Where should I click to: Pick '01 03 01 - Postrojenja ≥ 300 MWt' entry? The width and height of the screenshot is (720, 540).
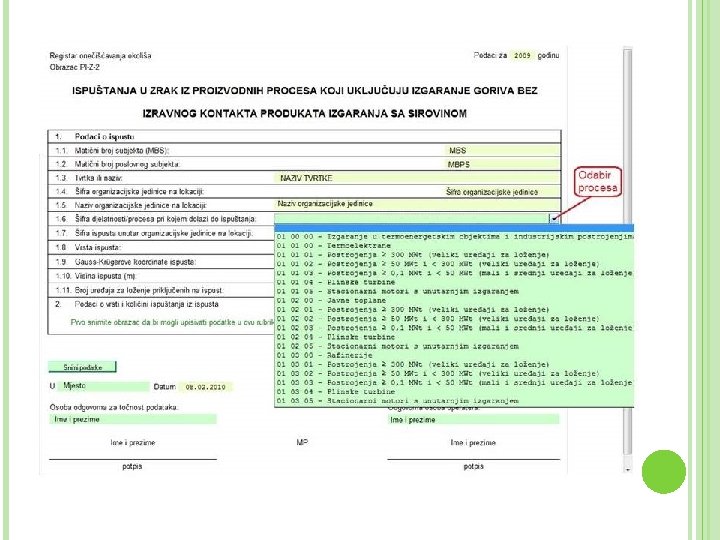tap(455, 365)
